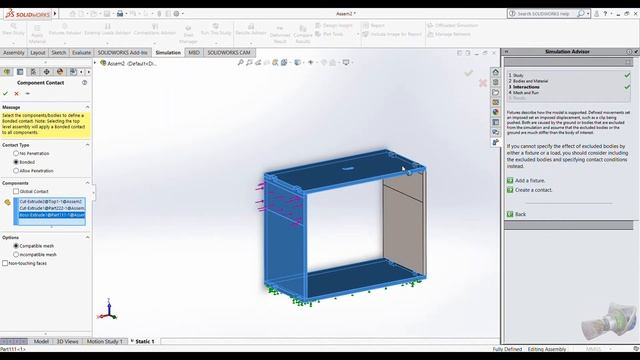Enable Non-touching faces checkbox

coord(5,263)
